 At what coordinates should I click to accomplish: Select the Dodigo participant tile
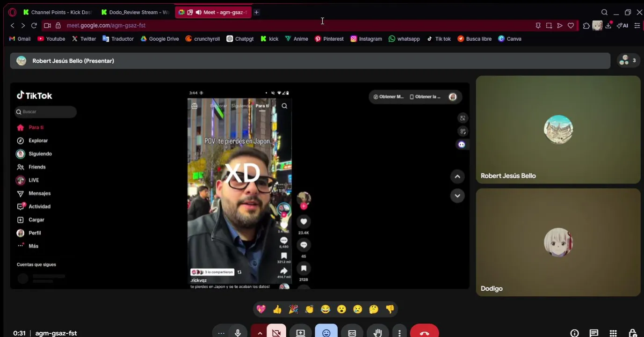pyautogui.click(x=558, y=242)
